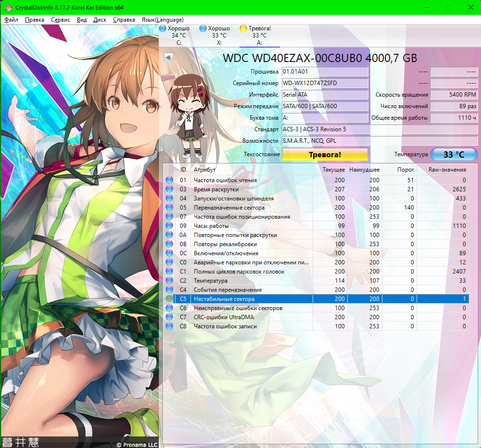Viewport: 481px width, 448px height.
Task: Open the Язык(Language) menu
Action: [x=163, y=20]
